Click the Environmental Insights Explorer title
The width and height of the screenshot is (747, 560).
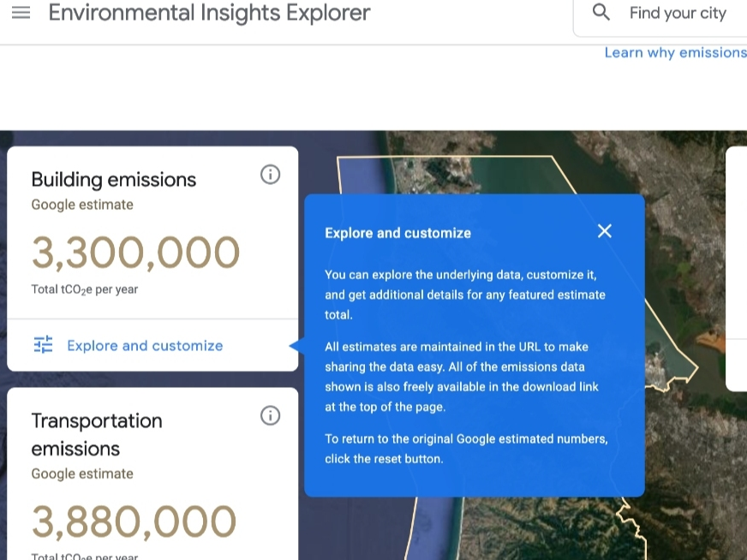pos(209,13)
